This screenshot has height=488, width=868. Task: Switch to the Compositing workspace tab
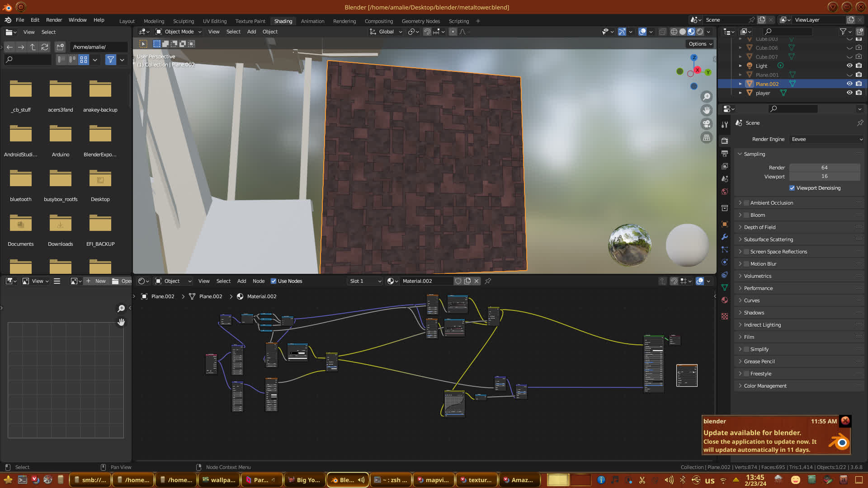pyautogui.click(x=378, y=21)
